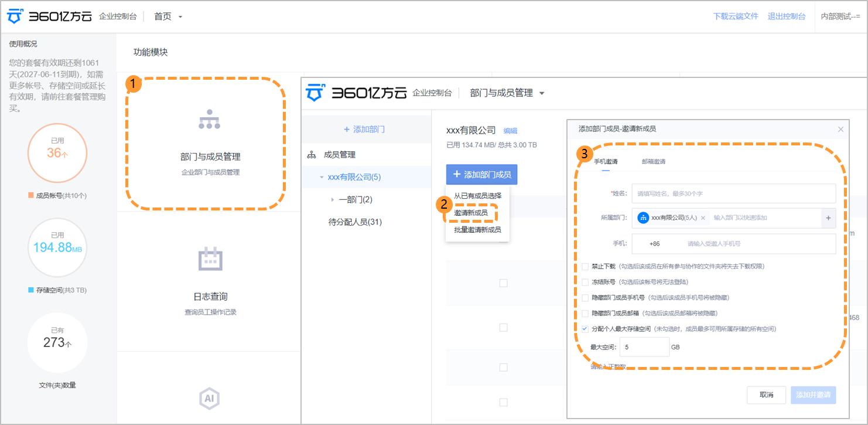Switch to 手机邀请 tab

[x=606, y=161]
